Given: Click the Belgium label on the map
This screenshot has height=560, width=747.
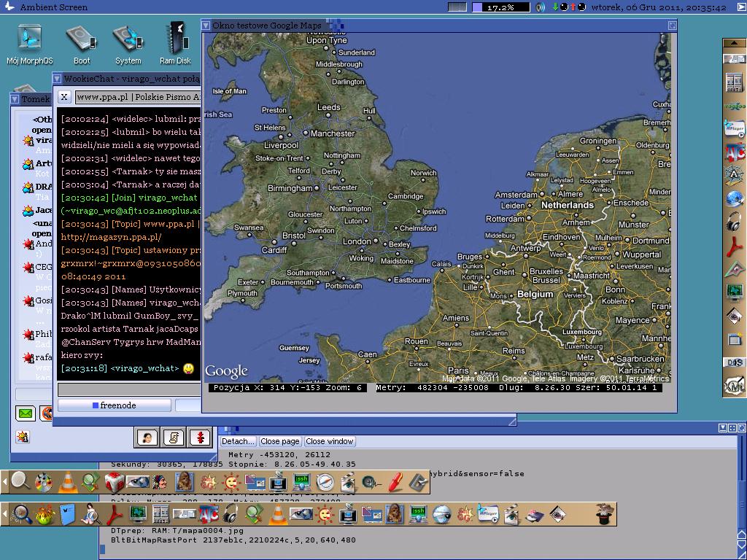Looking at the screenshot, I should pos(535,295).
